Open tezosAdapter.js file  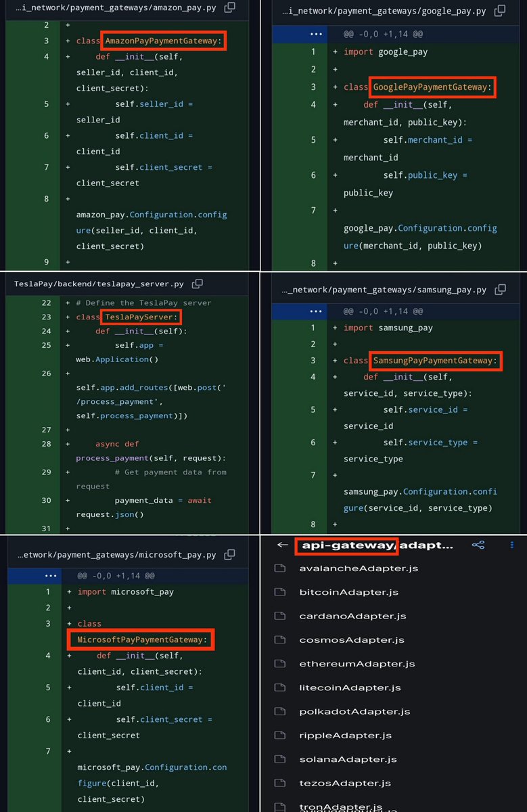pyautogui.click(x=345, y=783)
